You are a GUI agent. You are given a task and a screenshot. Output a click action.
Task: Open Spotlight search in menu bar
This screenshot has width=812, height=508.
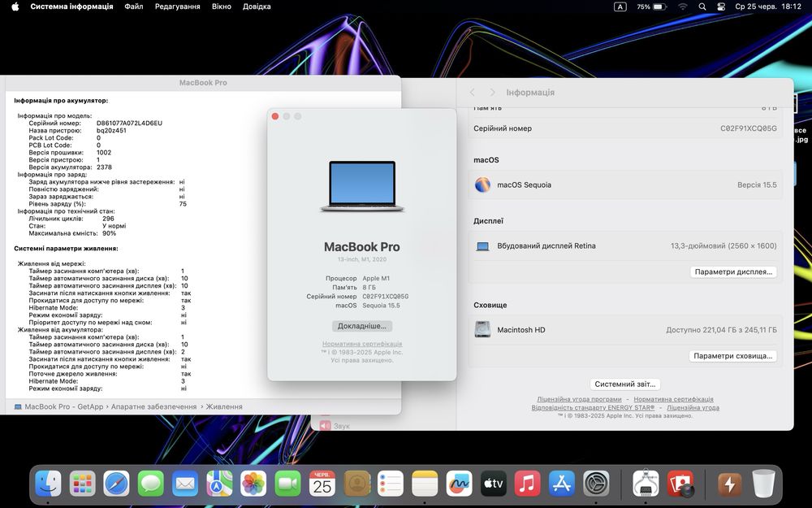click(x=702, y=7)
